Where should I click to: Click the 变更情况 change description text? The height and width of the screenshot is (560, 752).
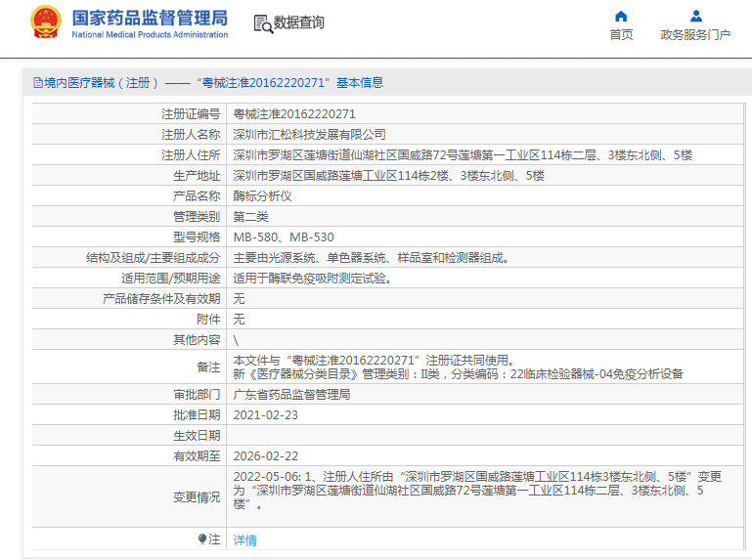point(477,491)
